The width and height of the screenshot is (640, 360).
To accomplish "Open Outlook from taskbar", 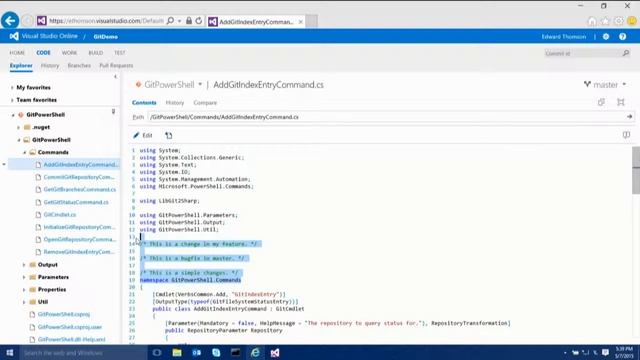I will pyautogui.click(x=196, y=353).
